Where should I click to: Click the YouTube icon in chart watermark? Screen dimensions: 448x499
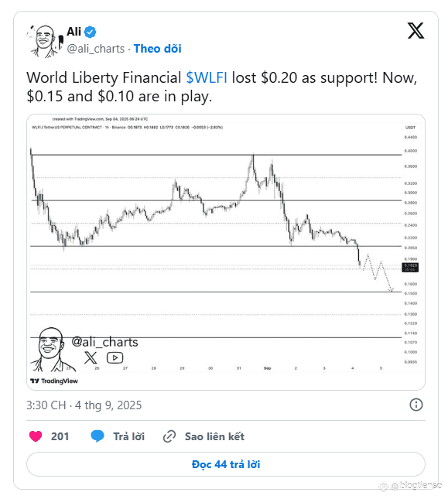pyautogui.click(x=115, y=357)
